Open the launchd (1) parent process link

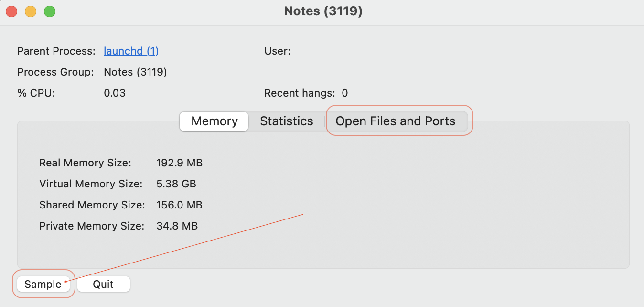pyautogui.click(x=131, y=51)
